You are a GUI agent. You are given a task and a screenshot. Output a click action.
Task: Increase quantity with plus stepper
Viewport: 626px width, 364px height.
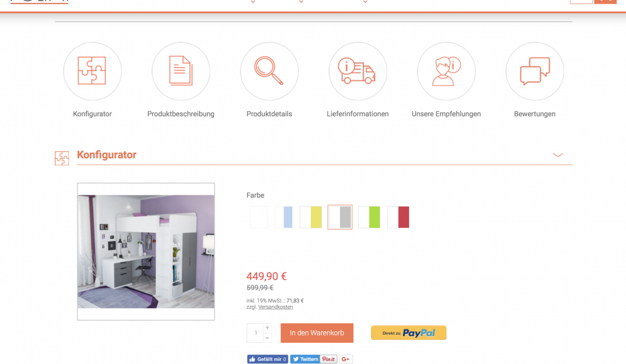[267, 328]
